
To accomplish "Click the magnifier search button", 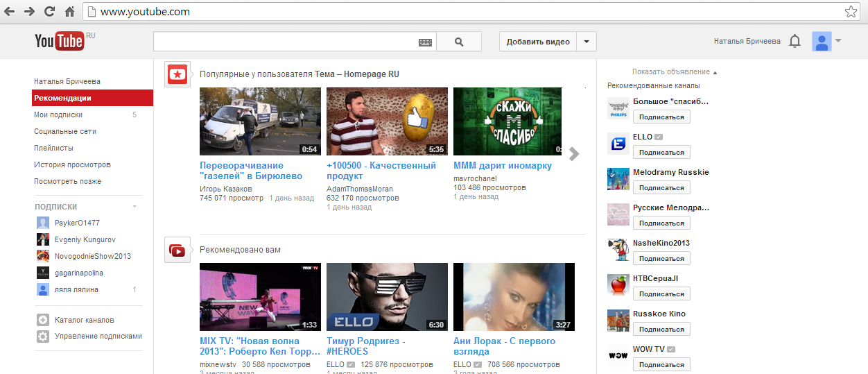I will pos(459,42).
